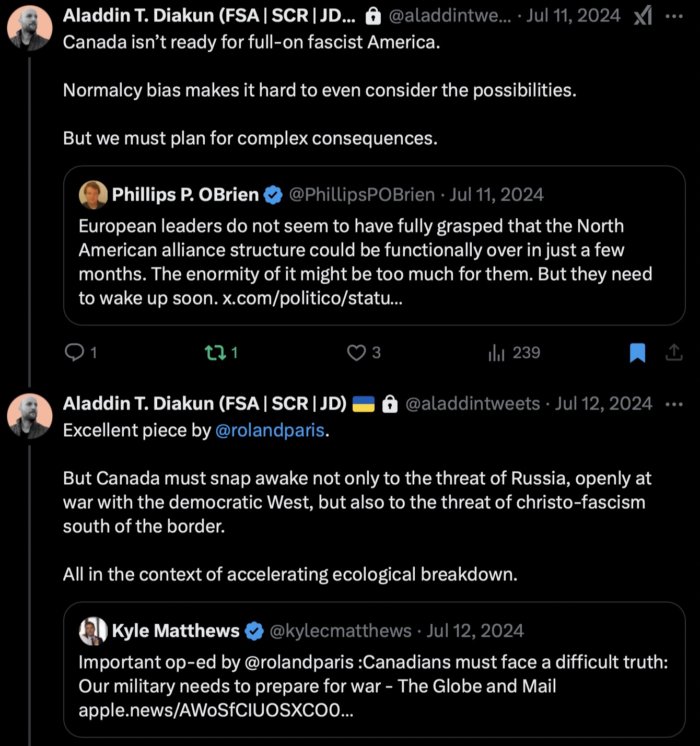Open more options on the Jul 12 tweet
The height and width of the screenshot is (746, 700).
pos(674,404)
